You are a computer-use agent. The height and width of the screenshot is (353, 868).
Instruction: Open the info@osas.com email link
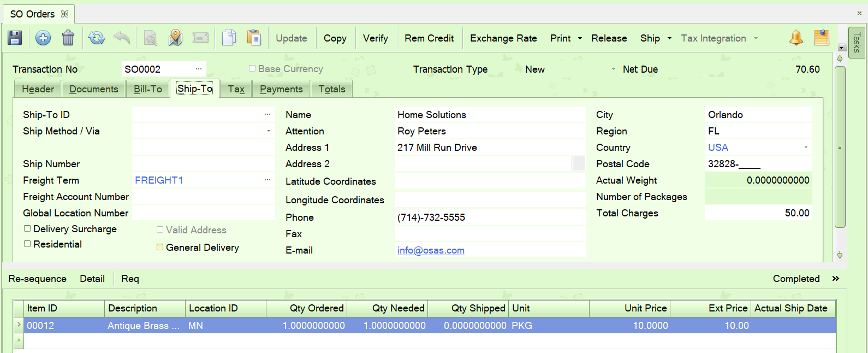point(431,250)
